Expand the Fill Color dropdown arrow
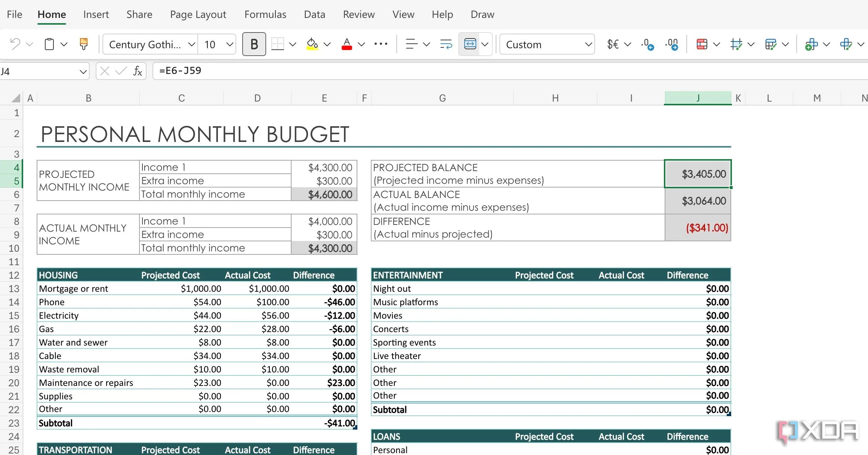This screenshot has width=868, height=455. (x=327, y=44)
